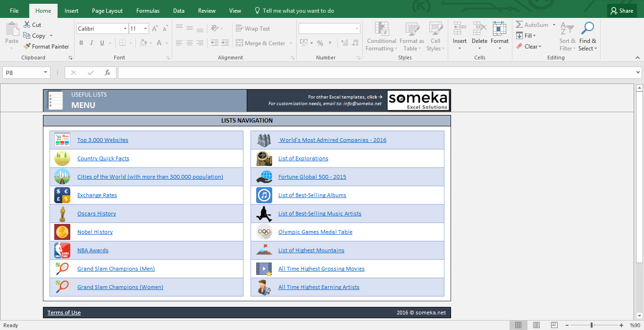Screen dimensions: 644x330
Task: Open the Fill dropdown
Action: pyautogui.click(x=526, y=35)
